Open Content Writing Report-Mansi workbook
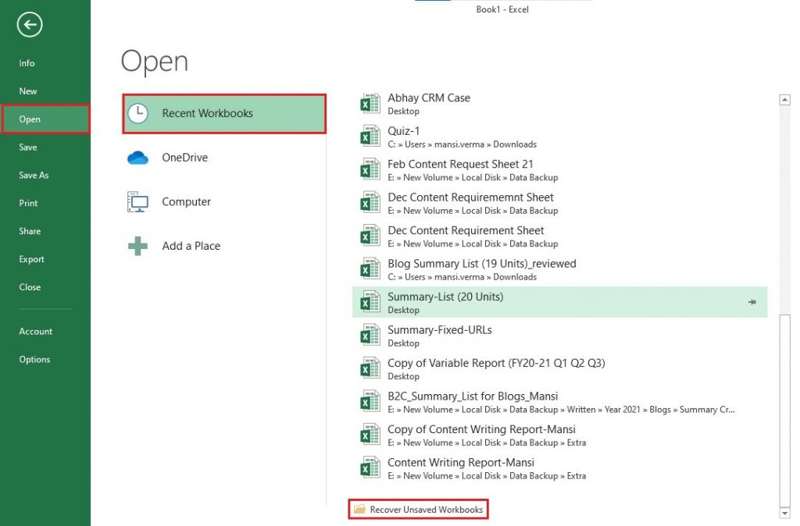Viewport: 800px width, 526px height. tap(560, 468)
